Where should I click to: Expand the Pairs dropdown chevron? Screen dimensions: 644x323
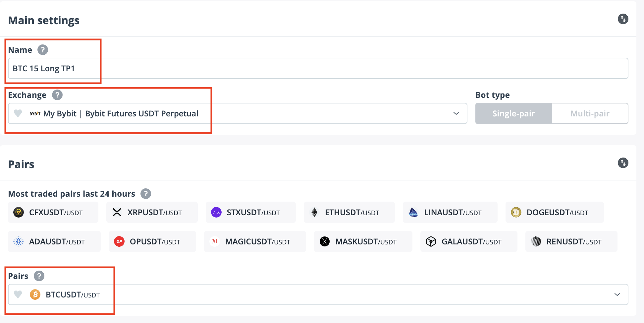pyautogui.click(x=617, y=294)
